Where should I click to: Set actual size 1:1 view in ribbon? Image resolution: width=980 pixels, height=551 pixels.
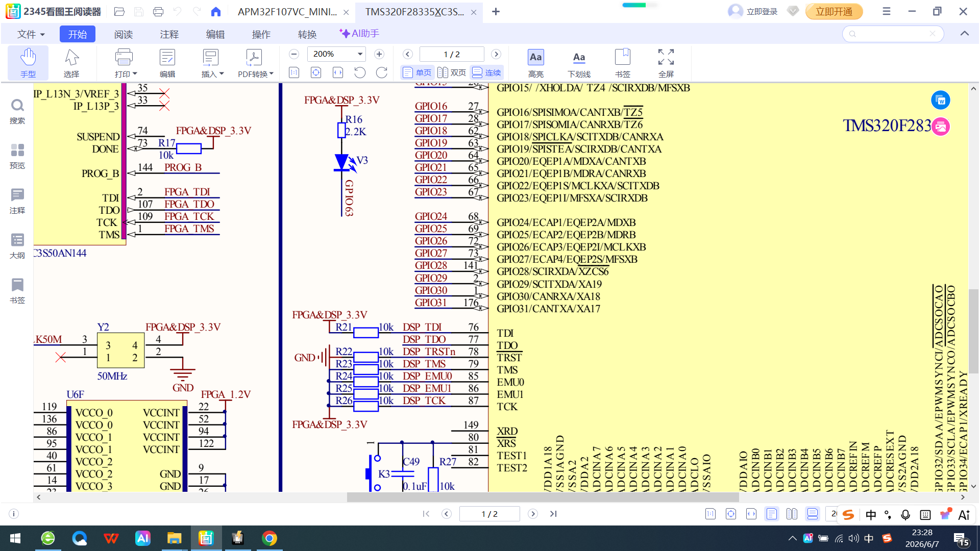(294, 72)
